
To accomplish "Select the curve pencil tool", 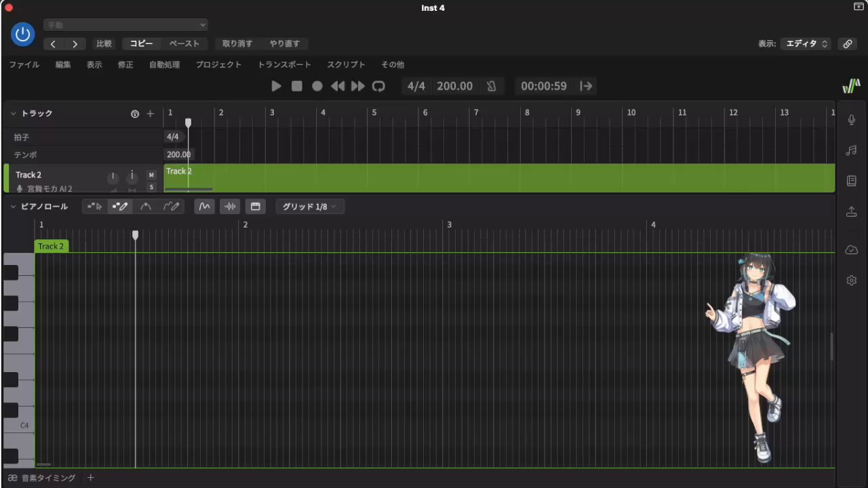I will [172, 207].
